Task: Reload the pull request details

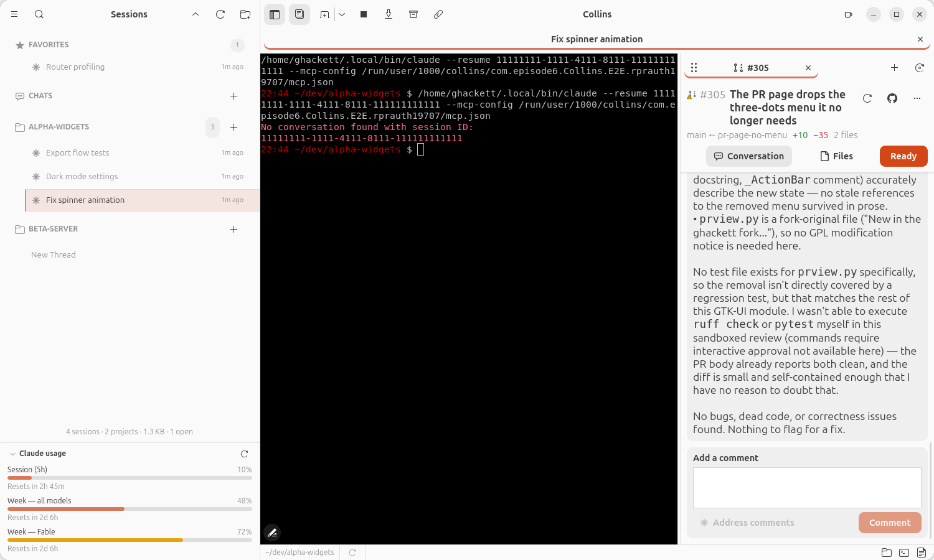Action: (x=867, y=98)
